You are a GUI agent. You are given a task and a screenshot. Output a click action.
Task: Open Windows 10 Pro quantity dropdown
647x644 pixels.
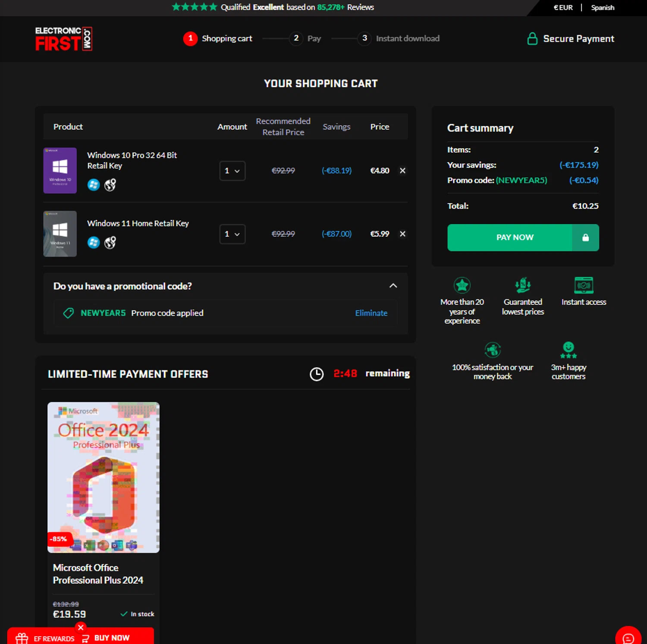point(232,171)
